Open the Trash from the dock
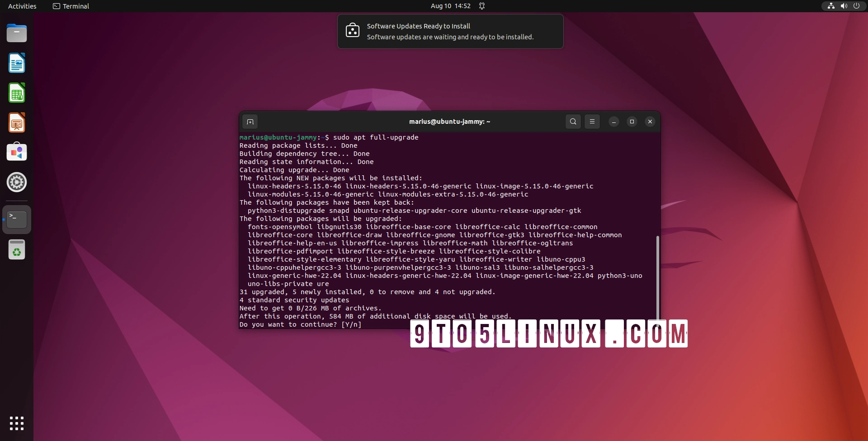This screenshot has height=441, width=868. 17,249
